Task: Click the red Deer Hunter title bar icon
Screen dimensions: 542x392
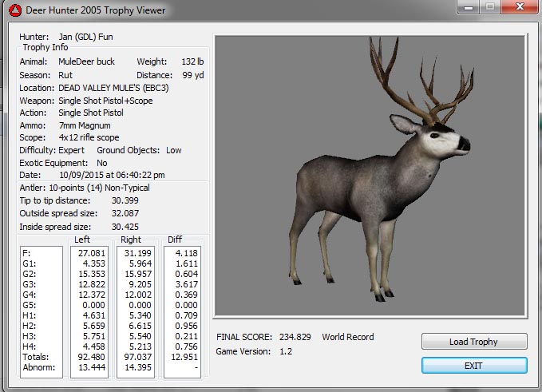Action: point(12,10)
